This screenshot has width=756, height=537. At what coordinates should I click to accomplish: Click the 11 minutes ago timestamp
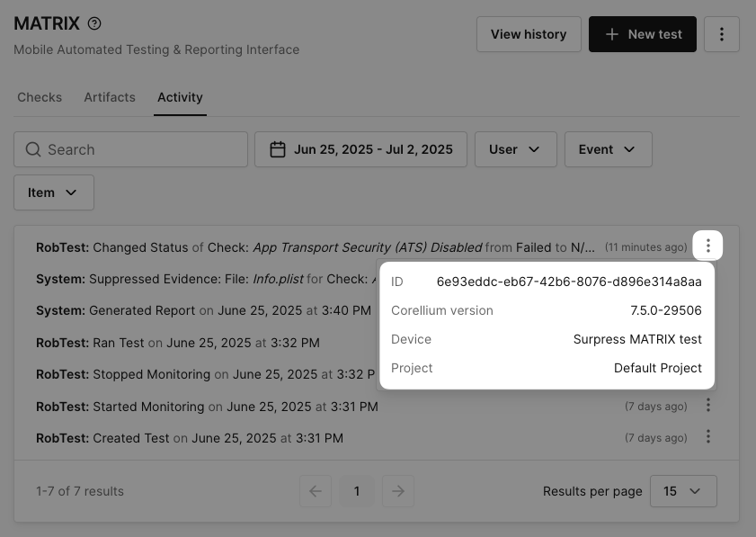pyautogui.click(x=645, y=247)
